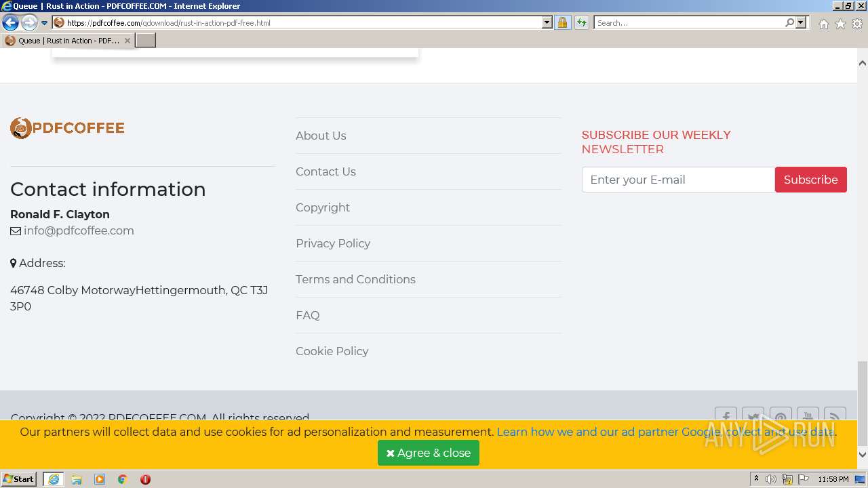868x488 pixels.
Task: Open the Contact Us link
Action: [x=325, y=171]
